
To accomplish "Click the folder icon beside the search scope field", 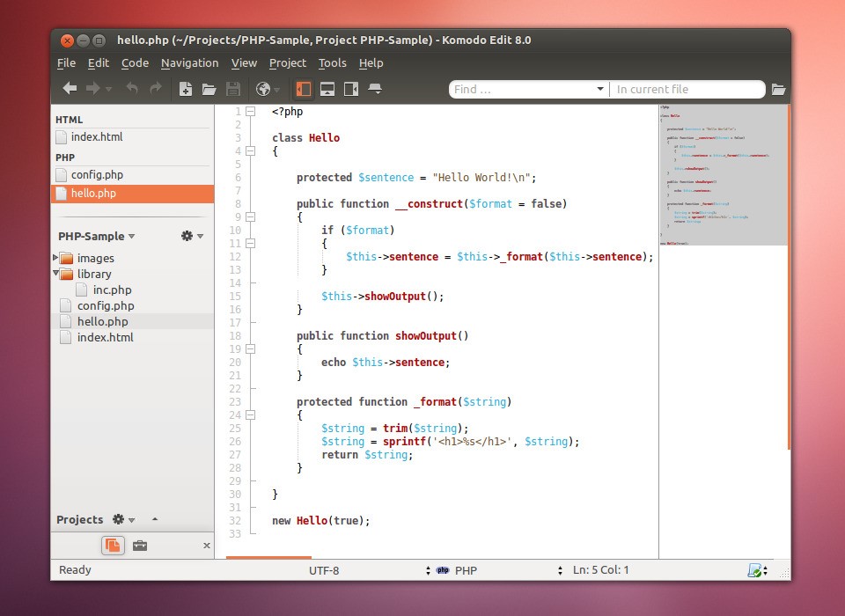I will pyautogui.click(x=778, y=89).
